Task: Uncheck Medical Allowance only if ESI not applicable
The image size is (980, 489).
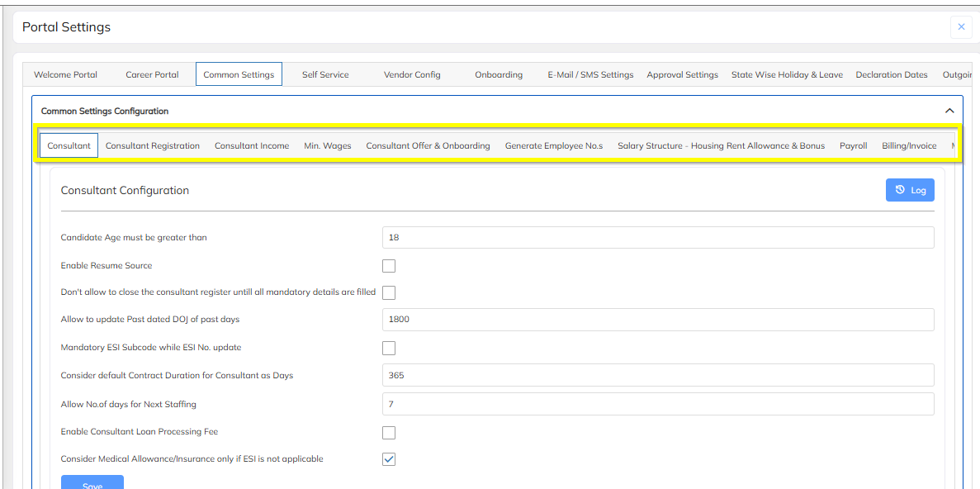Action: tap(389, 459)
